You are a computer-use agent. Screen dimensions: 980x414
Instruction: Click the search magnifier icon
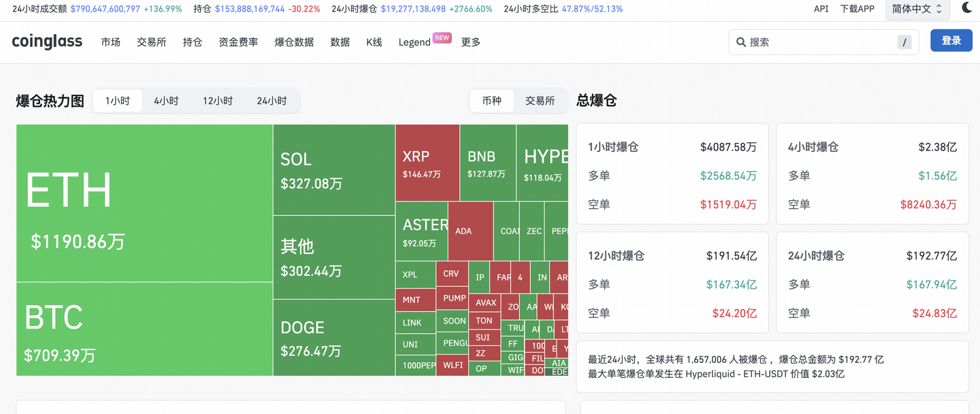tap(741, 42)
